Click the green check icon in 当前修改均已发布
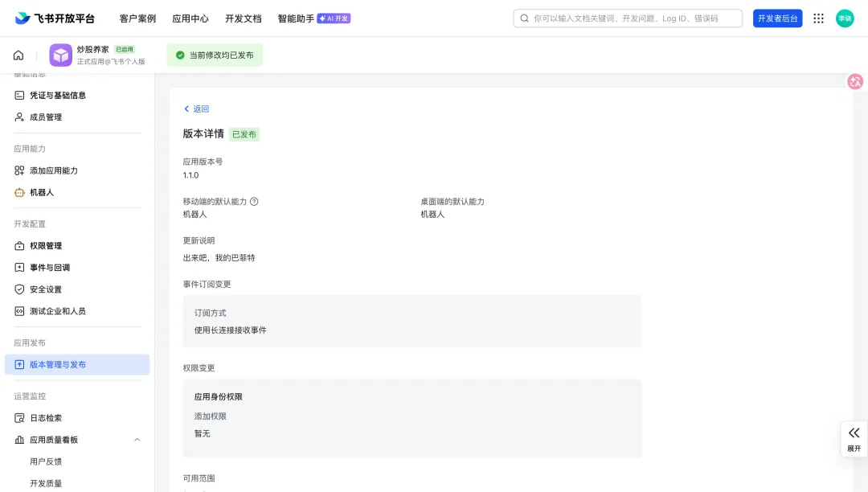Screen dimensions: 868x492 pos(180,55)
